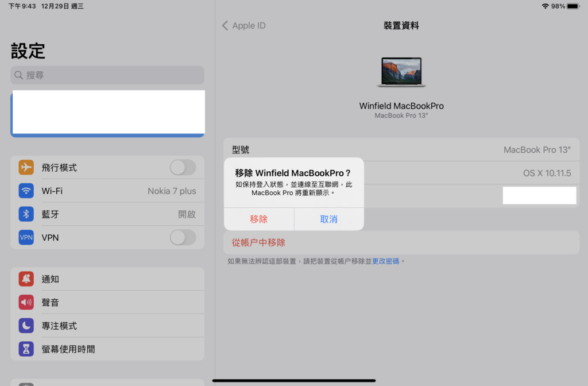Tap the Focus mode moon icon
Screen dimensions: 588x386
(x=26, y=326)
